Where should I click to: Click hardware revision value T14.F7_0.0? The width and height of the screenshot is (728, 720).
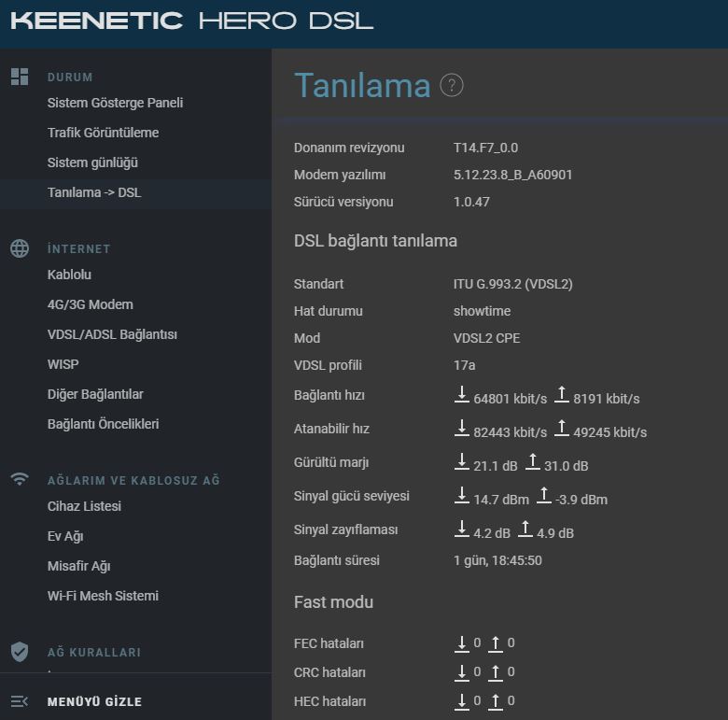click(x=485, y=148)
